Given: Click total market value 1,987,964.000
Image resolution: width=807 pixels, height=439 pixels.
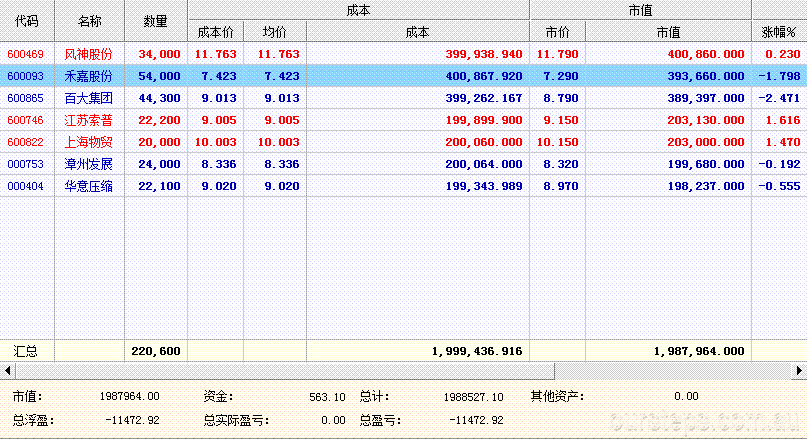Looking at the screenshot, I should (x=699, y=352).
